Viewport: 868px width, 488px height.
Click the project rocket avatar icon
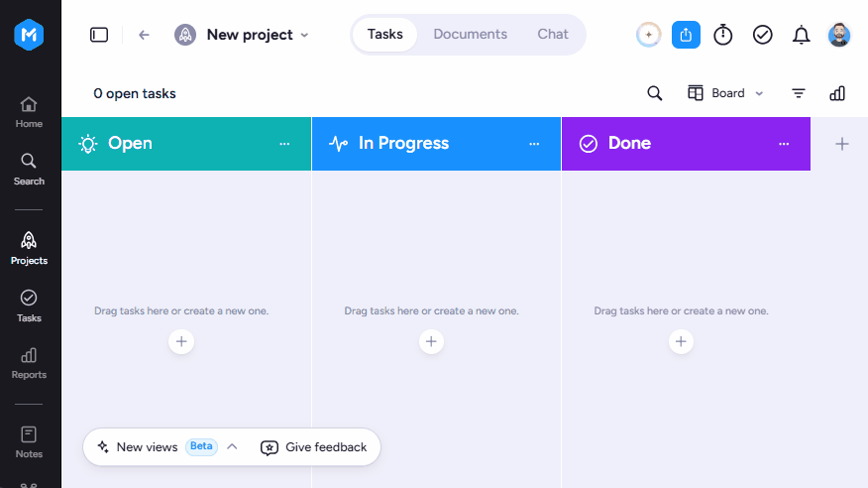[185, 35]
